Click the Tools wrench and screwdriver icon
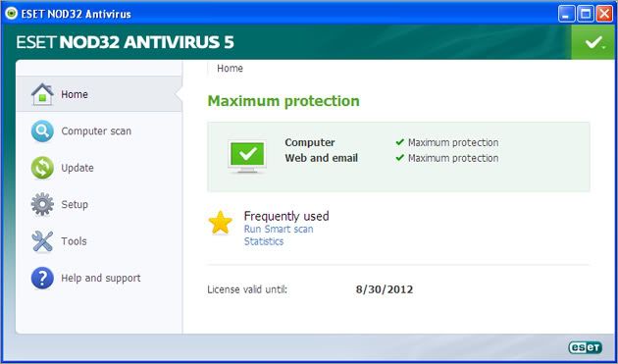This screenshot has height=364, width=618. [42, 241]
